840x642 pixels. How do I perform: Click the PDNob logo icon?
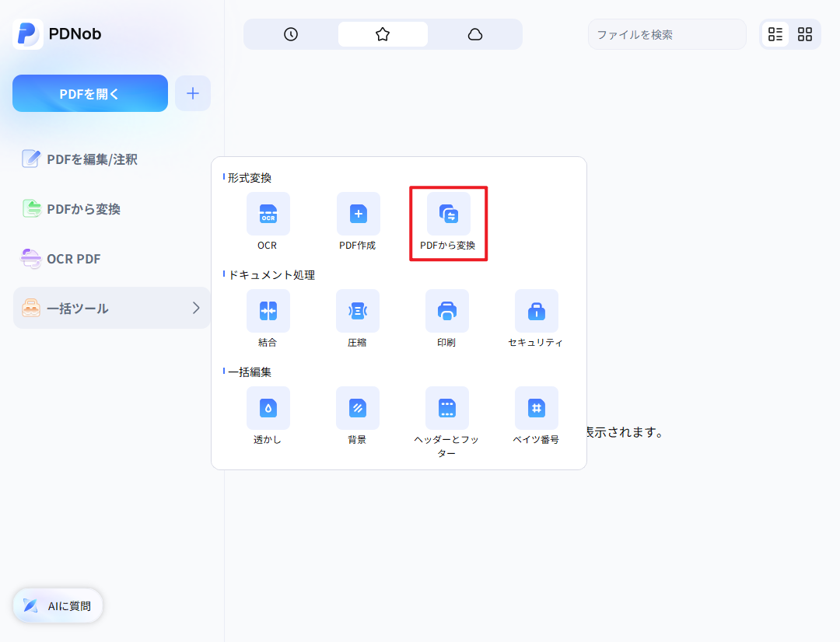coord(28,33)
